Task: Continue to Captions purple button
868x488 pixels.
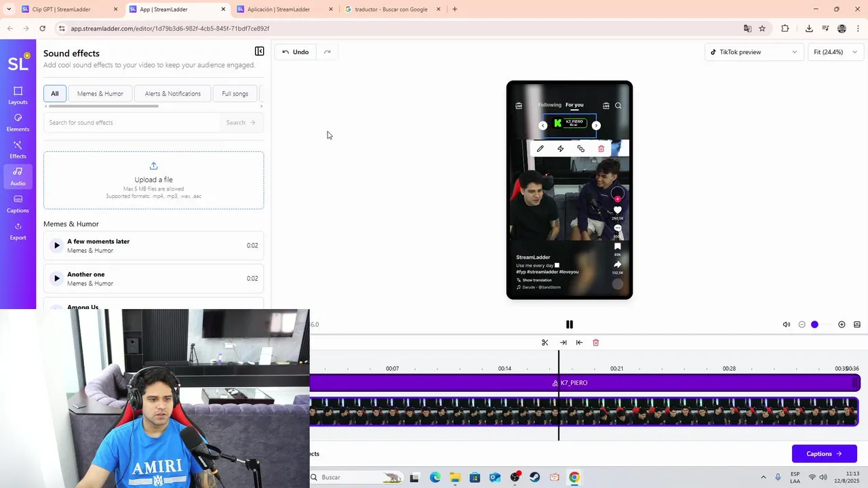Action: (x=824, y=453)
